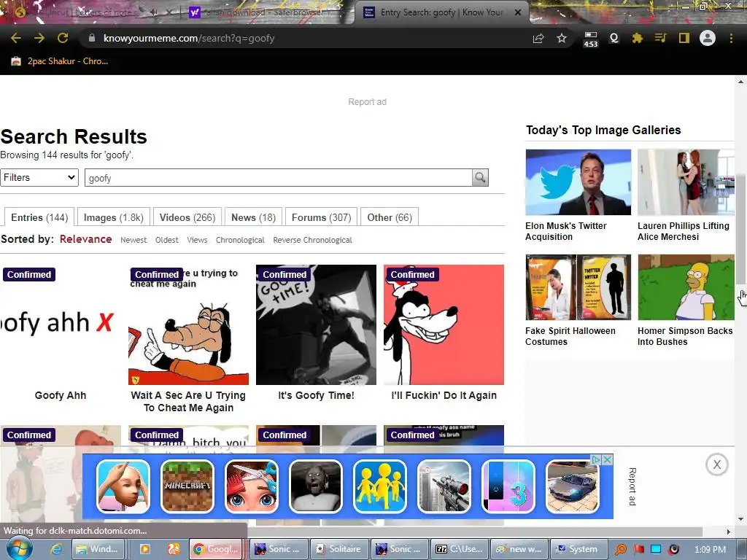Click the It's Goofy Time! title link
Image resolution: width=747 pixels, height=560 pixels.
[x=316, y=395]
